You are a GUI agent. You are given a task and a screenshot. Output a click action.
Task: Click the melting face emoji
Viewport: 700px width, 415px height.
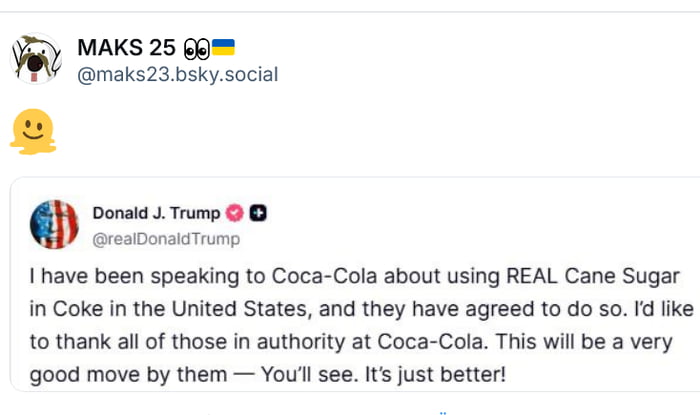(32, 132)
